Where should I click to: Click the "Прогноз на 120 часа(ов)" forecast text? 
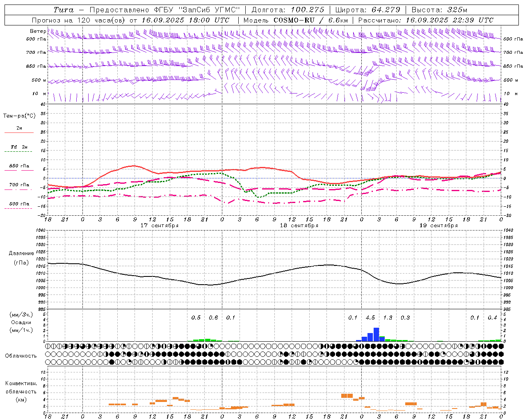pos(79,20)
